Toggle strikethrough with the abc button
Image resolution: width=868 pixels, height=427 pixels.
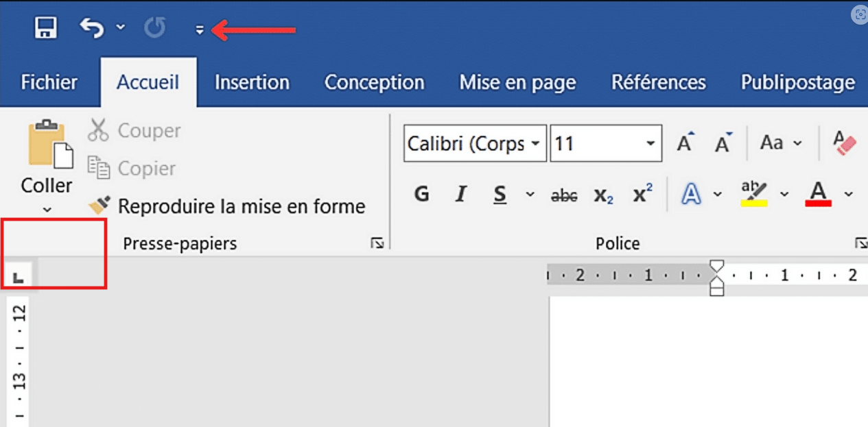coord(564,196)
